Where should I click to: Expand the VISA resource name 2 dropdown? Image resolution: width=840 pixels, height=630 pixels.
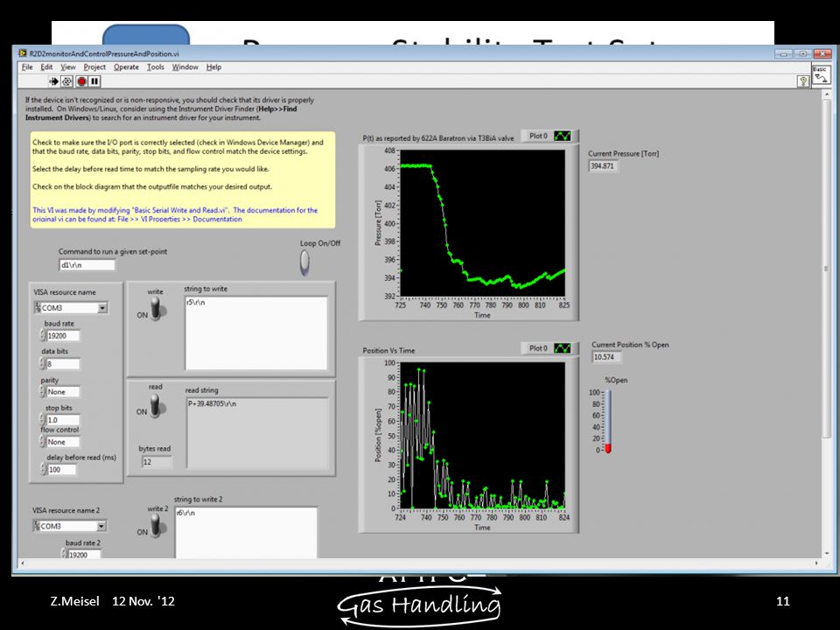coord(101,526)
